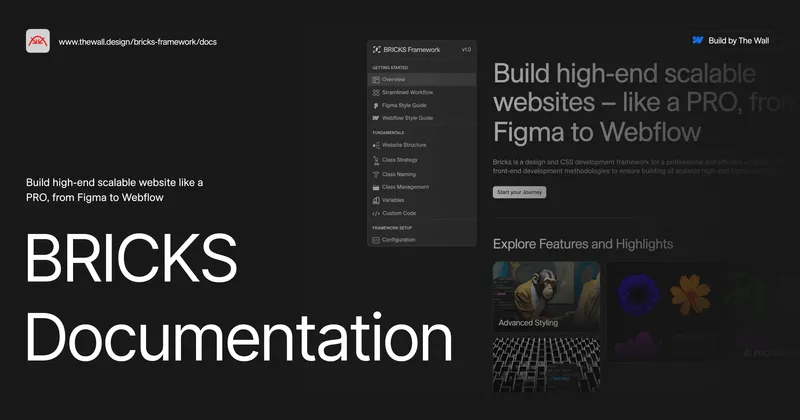The height and width of the screenshot is (420, 800).
Task: Click the tagline Build high-end scalable website like a PRO
Action: coord(114,190)
